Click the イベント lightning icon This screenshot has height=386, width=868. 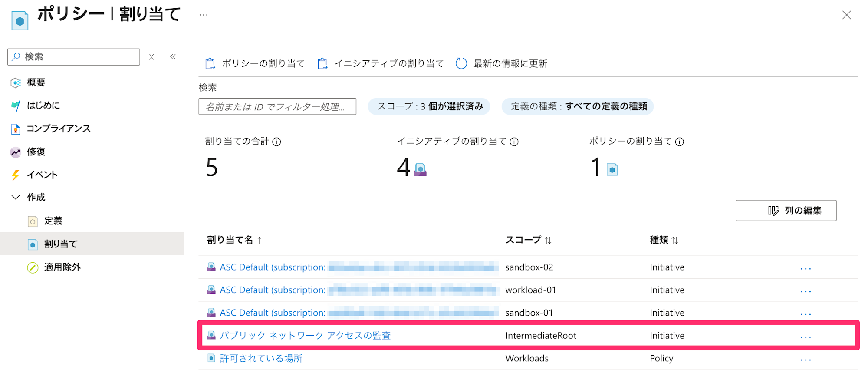(16, 175)
